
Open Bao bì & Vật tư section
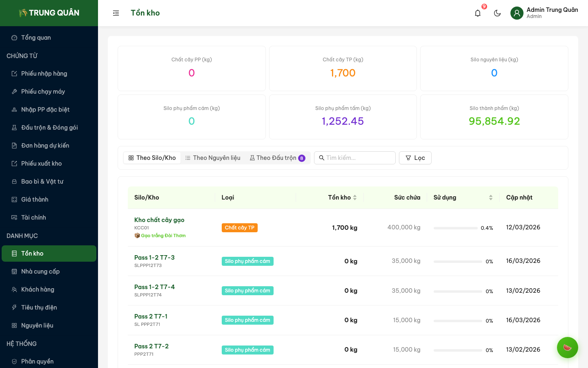pos(42,182)
